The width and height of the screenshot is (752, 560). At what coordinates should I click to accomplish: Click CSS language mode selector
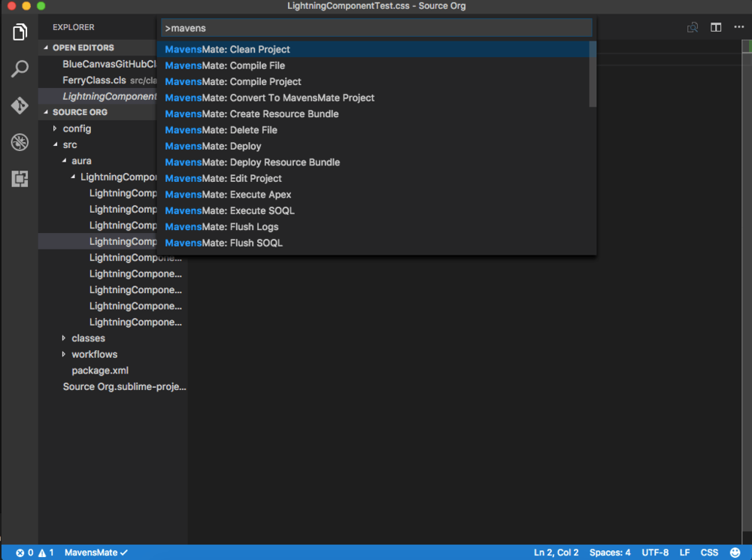(x=709, y=552)
